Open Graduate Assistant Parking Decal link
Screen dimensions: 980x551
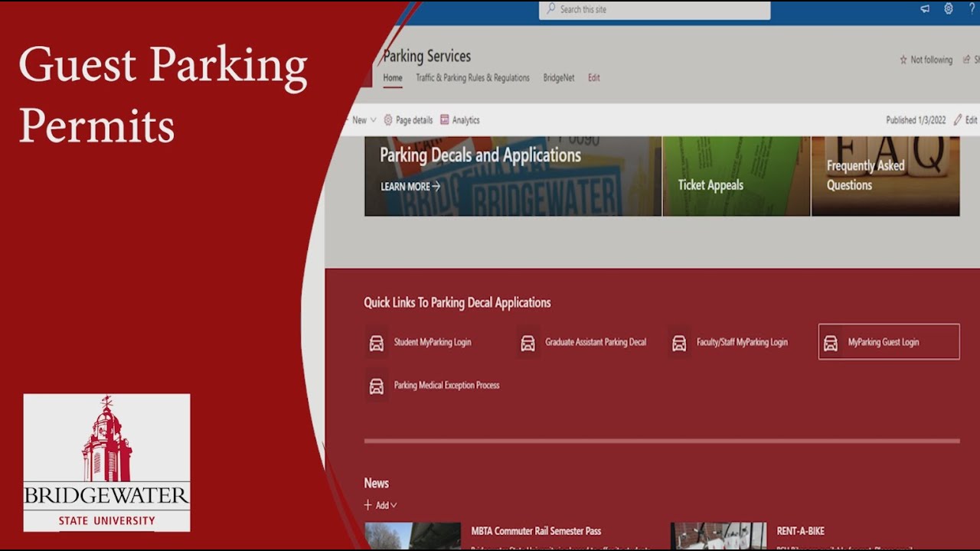pyautogui.click(x=596, y=342)
